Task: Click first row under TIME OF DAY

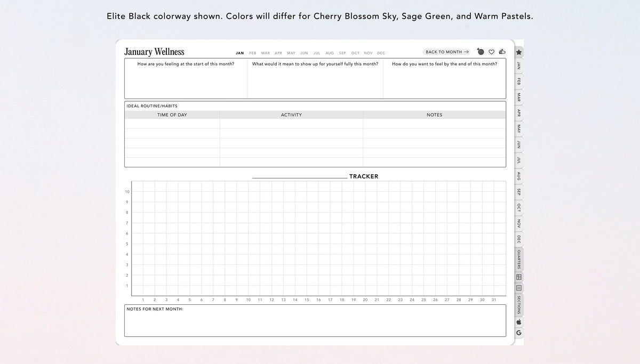Action: pos(172,124)
